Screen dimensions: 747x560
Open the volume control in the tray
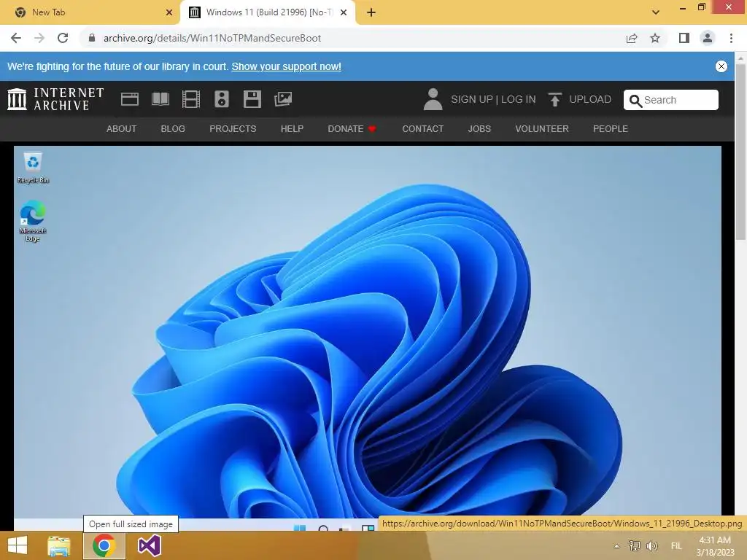click(x=651, y=545)
